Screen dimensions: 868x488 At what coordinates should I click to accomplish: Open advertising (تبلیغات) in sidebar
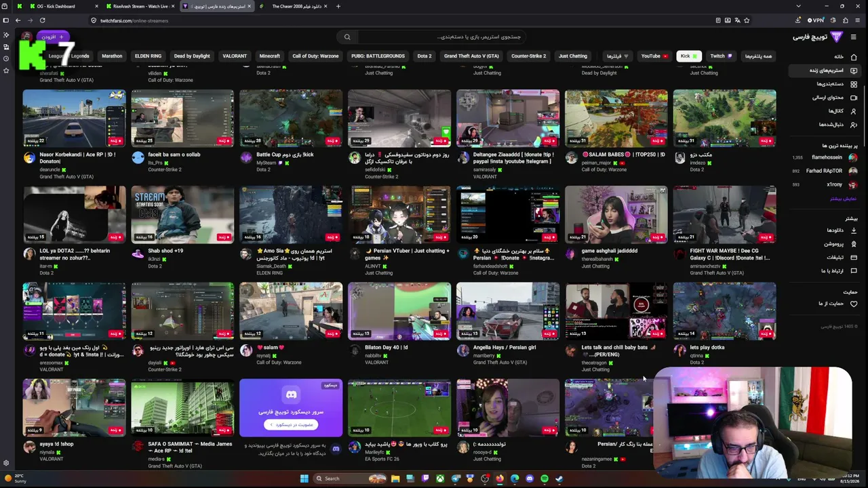point(842,258)
